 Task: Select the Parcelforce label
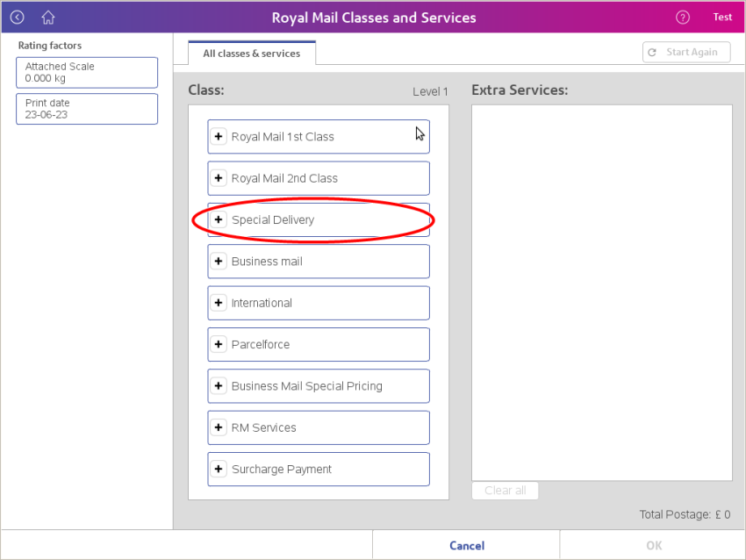coord(261,344)
